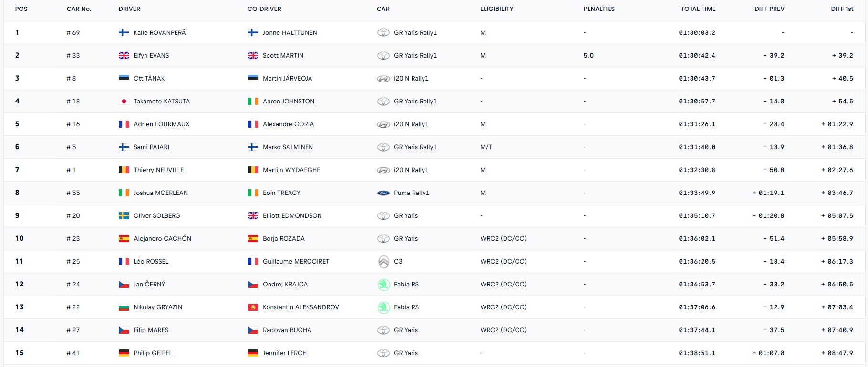Click the Toyota logo in Elfyn Evans' row
The image size is (868, 367).
[x=383, y=56]
